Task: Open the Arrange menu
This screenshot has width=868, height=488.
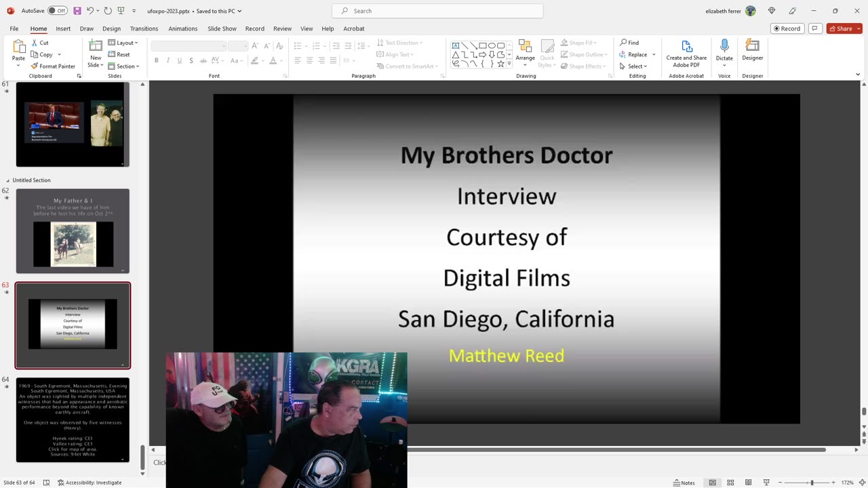Action: (525, 53)
